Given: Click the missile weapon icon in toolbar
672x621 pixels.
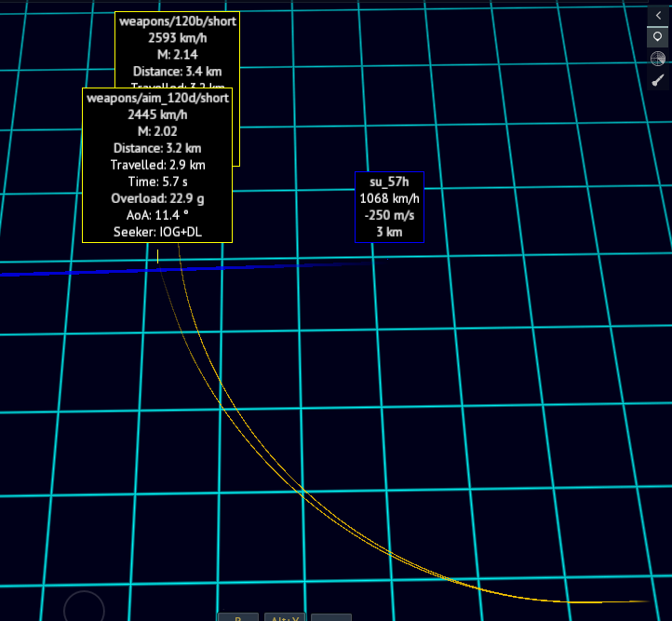Looking at the screenshot, I should [x=658, y=81].
